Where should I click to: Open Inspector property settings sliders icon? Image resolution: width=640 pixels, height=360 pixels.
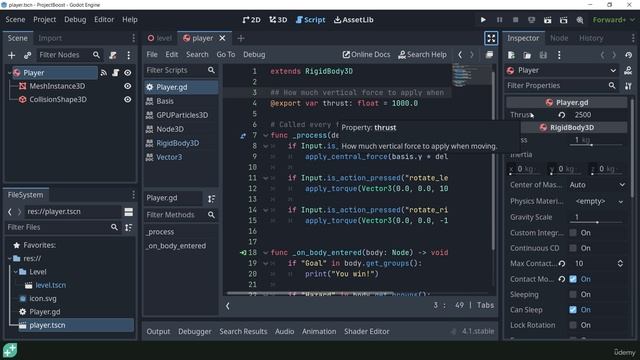pyautogui.click(x=628, y=86)
